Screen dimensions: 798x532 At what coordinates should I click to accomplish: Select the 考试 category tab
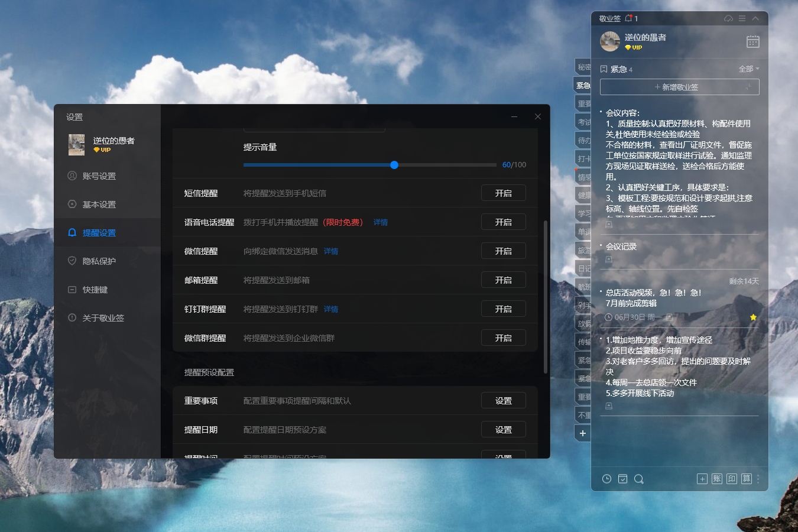pyautogui.click(x=583, y=122)
